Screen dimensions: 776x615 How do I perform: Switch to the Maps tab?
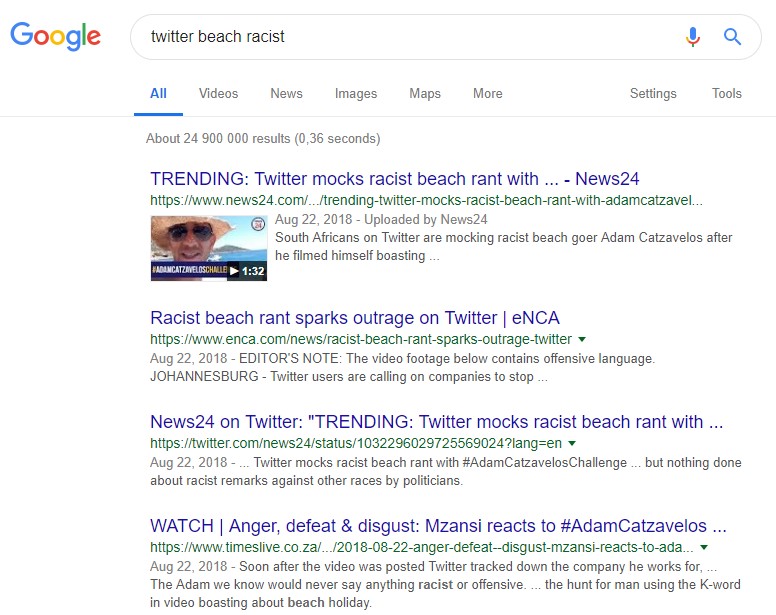pos(425,94)
